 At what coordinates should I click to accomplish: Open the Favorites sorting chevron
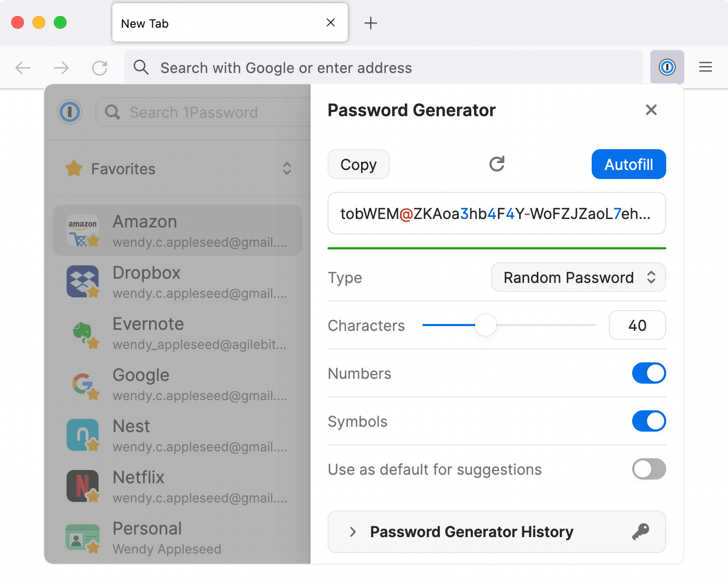point(287,169)
